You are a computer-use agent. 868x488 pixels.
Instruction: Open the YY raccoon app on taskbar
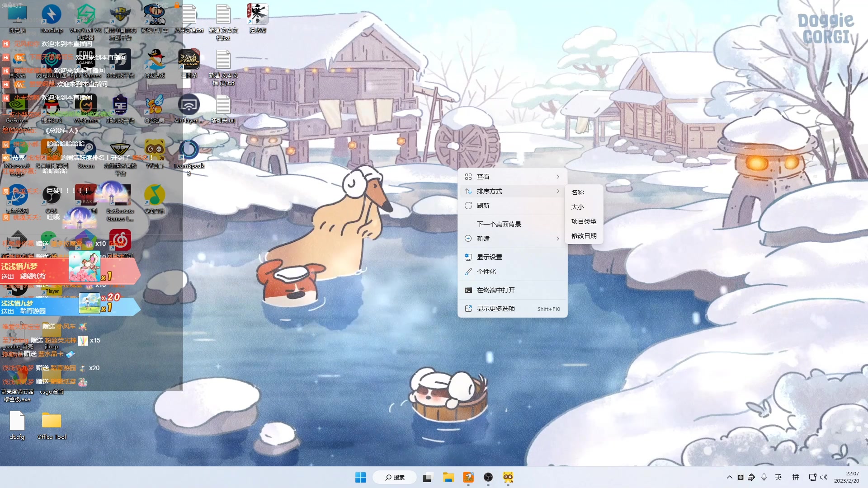508,477
